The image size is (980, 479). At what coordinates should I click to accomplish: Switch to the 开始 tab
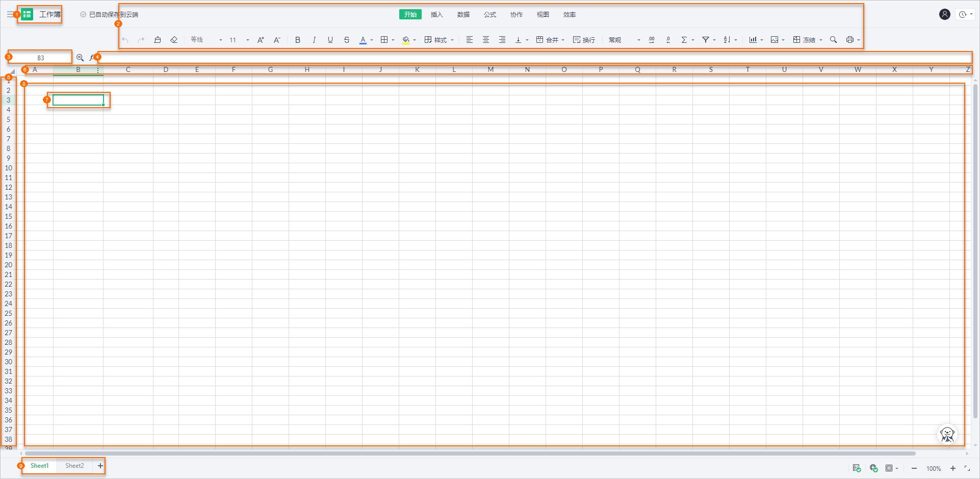click(410, 14)
